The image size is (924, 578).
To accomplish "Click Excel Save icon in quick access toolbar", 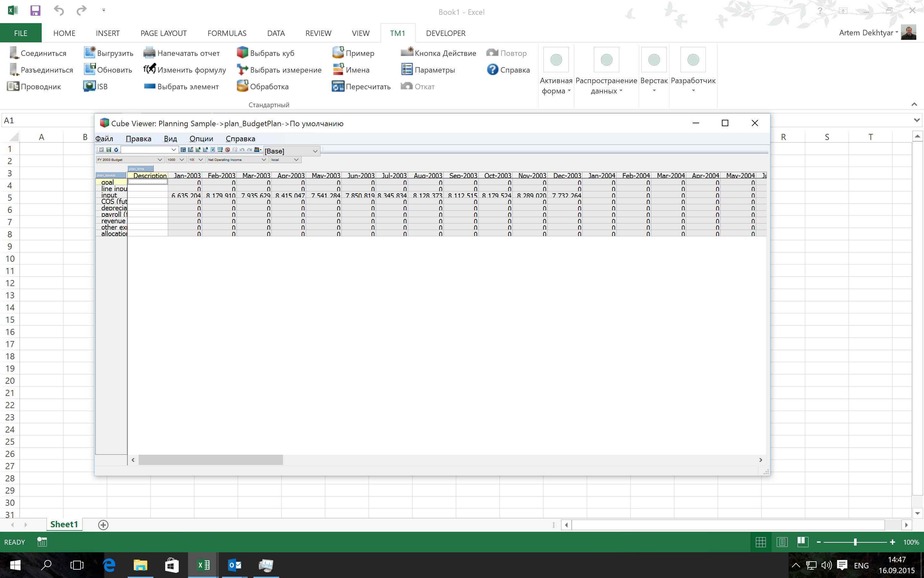I will pos(35,10).
